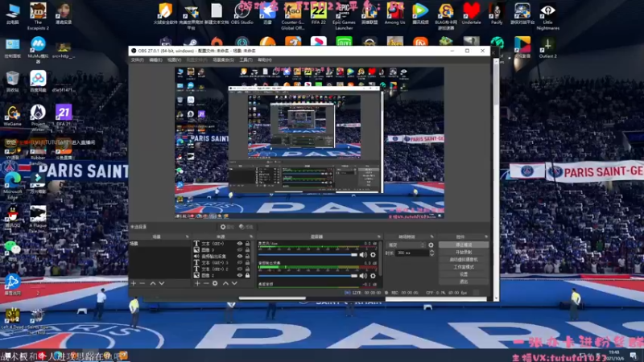
Task: Open WeGame desktop shortcut
Action: point(13,115)
